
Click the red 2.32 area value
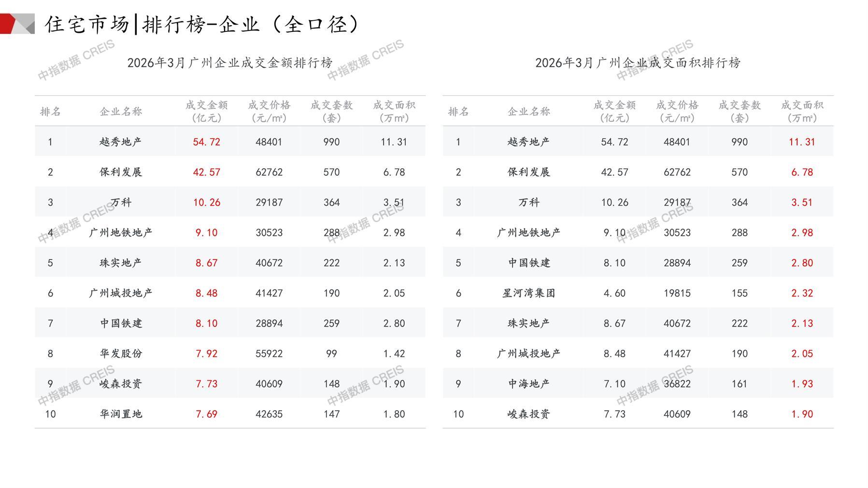click(802, 293)
